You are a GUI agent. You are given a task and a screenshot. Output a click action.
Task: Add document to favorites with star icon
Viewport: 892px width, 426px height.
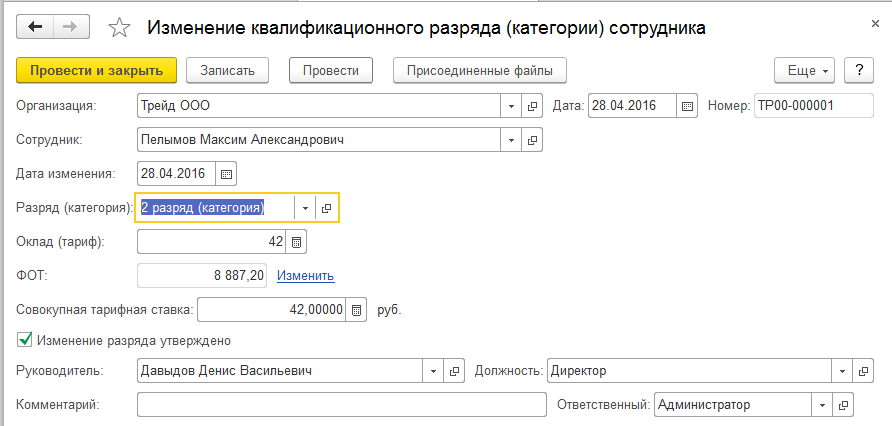pyautogui.click(x=119, y=28)
